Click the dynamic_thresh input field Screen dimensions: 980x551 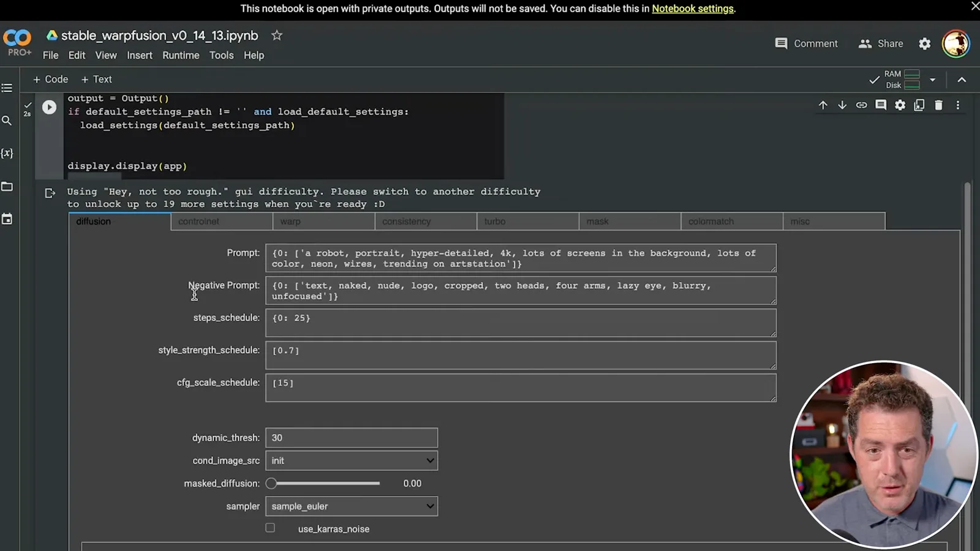(352, 438)
